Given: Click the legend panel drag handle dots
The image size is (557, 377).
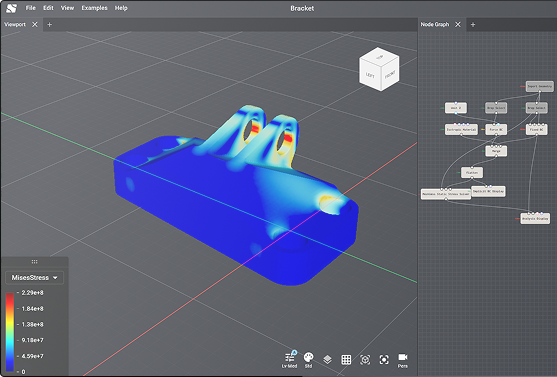Looking at the screenshot, I should [x=34, y=262].
